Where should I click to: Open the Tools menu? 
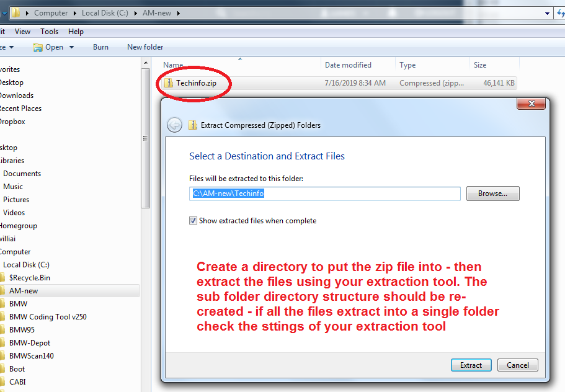[x=49, y=32]
